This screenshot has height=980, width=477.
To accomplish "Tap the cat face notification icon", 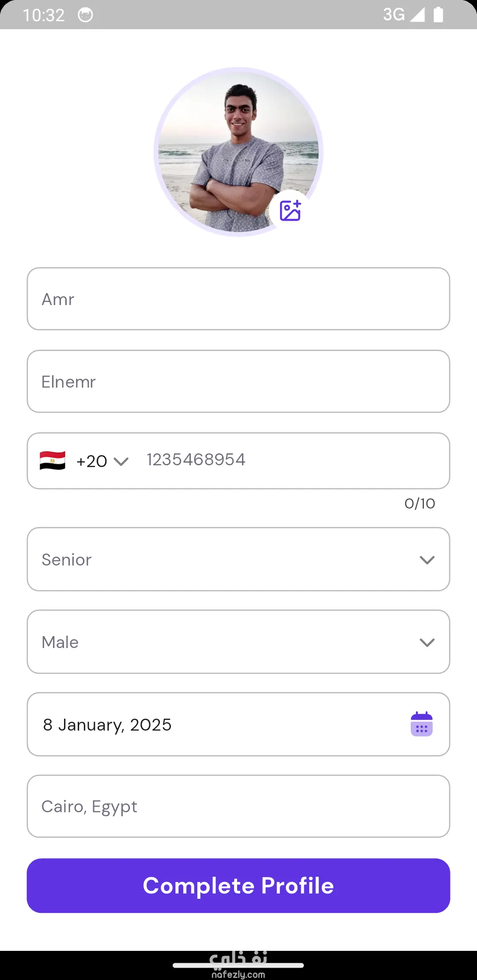I will [x=85, y=15].
